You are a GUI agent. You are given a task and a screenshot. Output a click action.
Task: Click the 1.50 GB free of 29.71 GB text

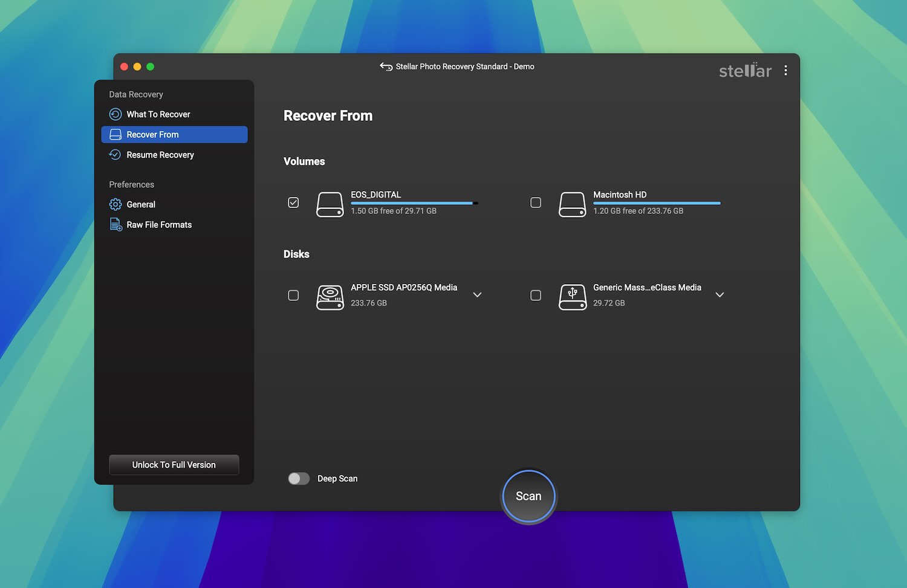click(394, 211)
